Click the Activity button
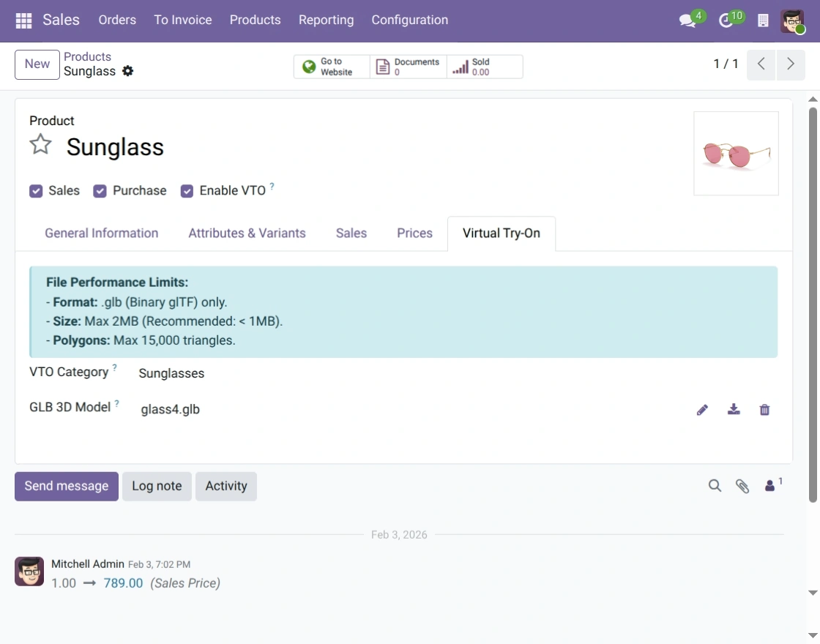Image resolution: width=820 pixels, height=644 pixels. [226, 487]
